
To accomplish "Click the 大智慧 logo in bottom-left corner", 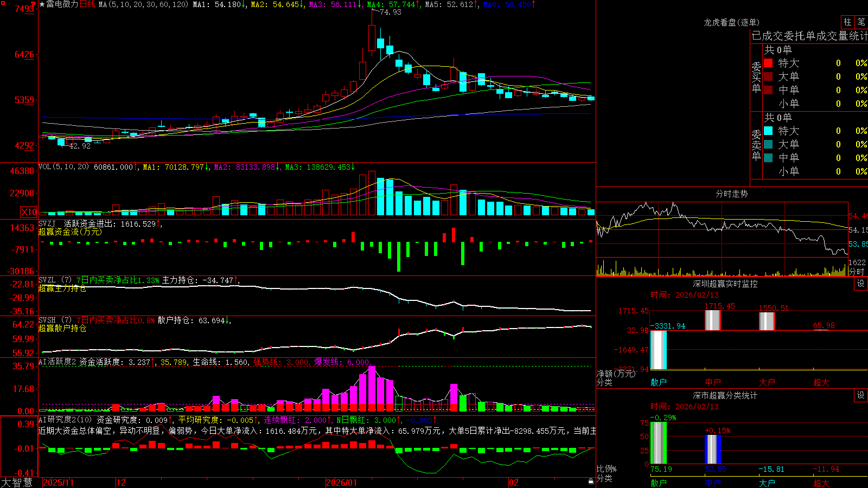I will point(17,483).
